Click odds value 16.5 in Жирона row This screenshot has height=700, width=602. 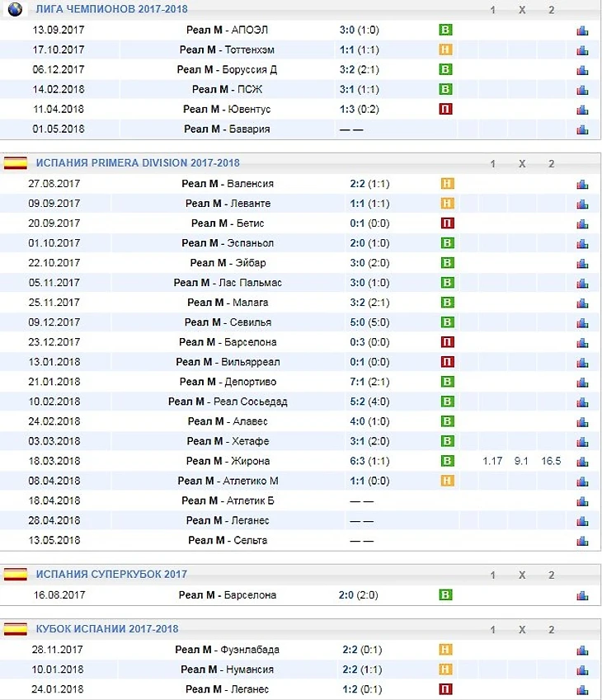point(551,461)
